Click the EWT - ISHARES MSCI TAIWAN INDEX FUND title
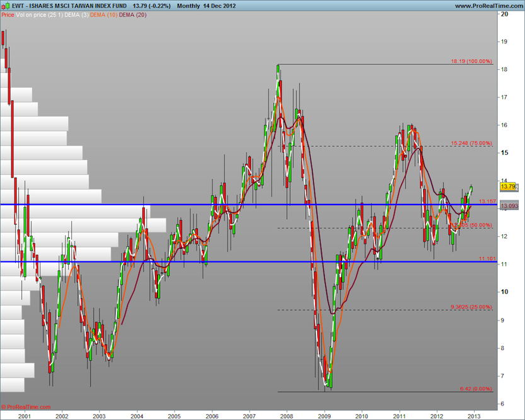 [69, 6]
